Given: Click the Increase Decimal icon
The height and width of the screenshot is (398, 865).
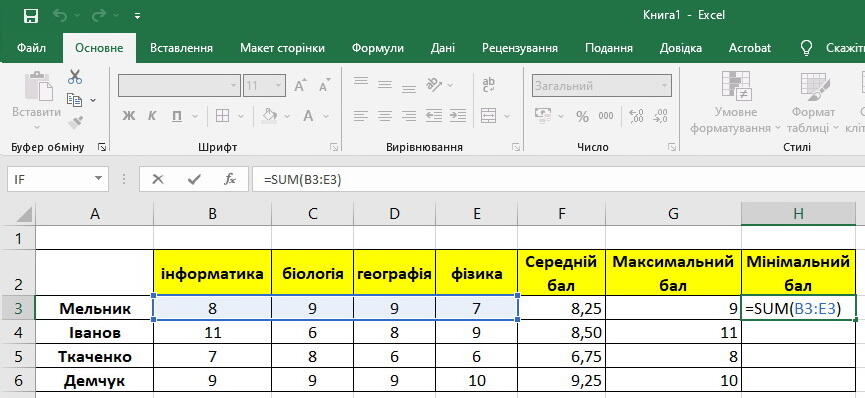Looking at the screenshot, I should tap(636, 115).
